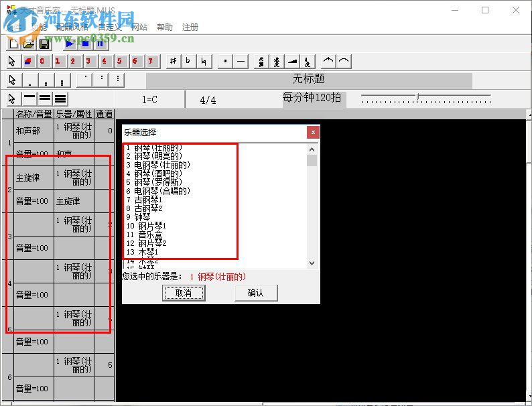Select the pointer tool in the note-number row

coord(12,62)
